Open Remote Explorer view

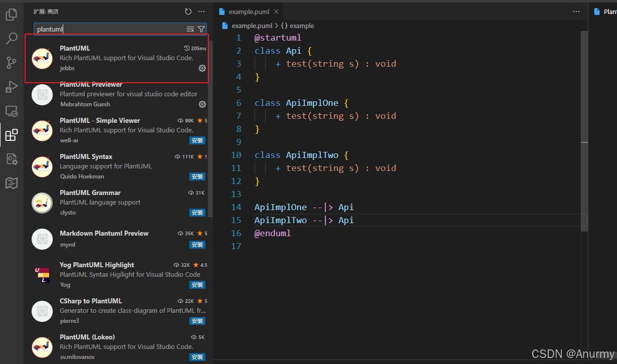[x=11, y=111]
